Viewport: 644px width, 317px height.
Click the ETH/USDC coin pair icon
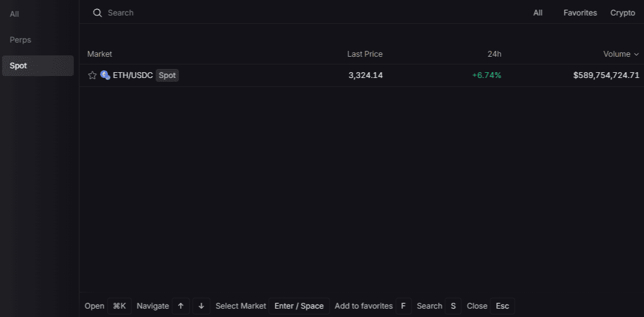click(105, 75)
